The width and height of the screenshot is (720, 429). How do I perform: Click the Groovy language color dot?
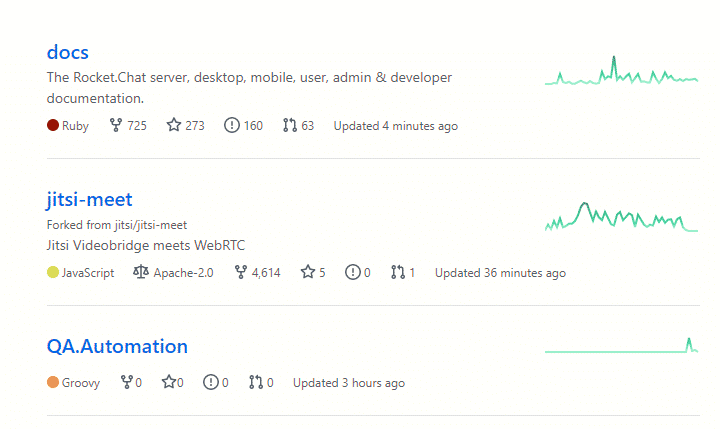coord(53,382)
